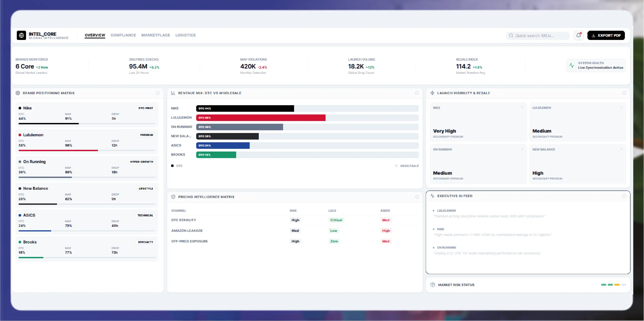This screenshot has width=644, height=321.
Task: Switch to the Compliance tab
Action: tap(123, 35)
